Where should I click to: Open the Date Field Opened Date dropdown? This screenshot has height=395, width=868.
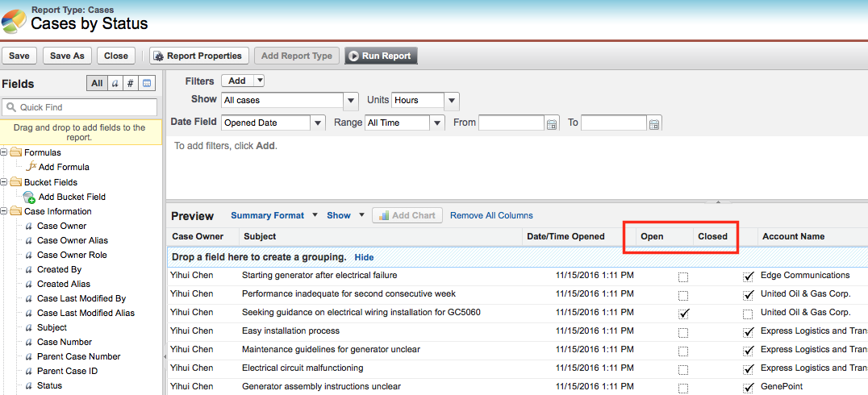coord(318,123)
